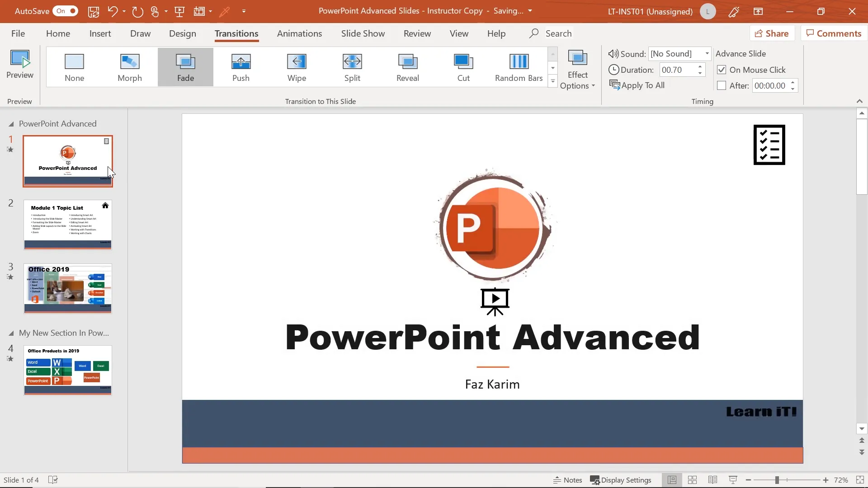Click the Save icon in Quick Access Toolbar
Viewport: 868px width, 488px height.
click(x=94, y=11)
